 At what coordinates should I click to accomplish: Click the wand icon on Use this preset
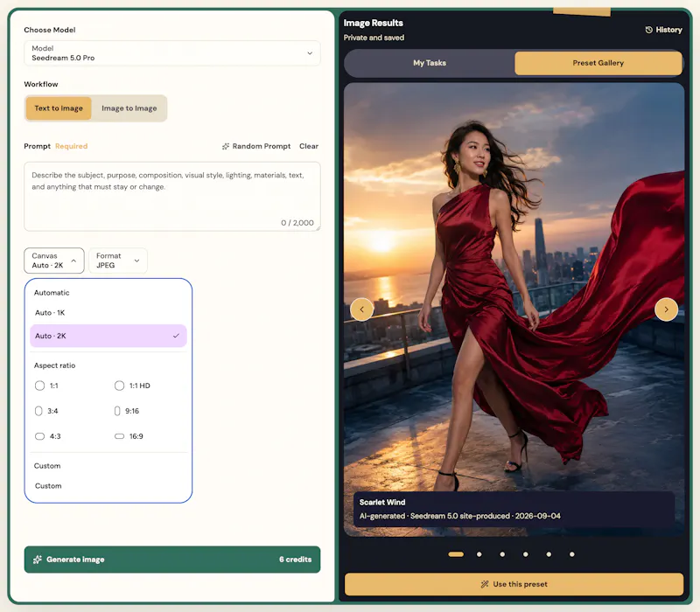485,584
